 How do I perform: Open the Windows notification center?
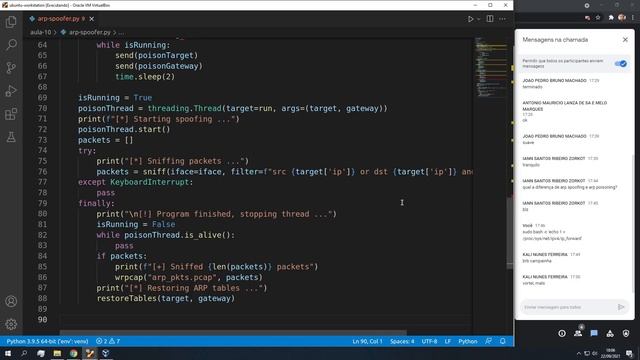(629, 353)
